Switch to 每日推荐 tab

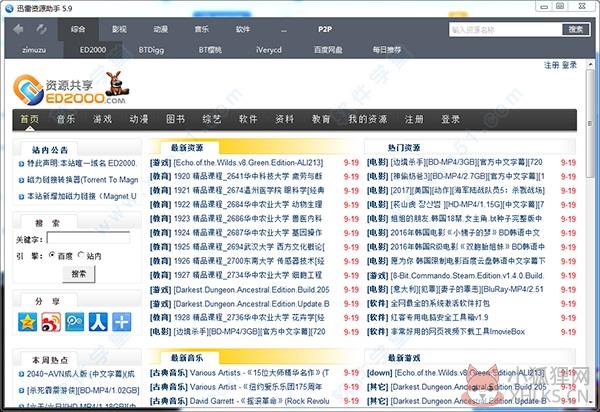387,50
